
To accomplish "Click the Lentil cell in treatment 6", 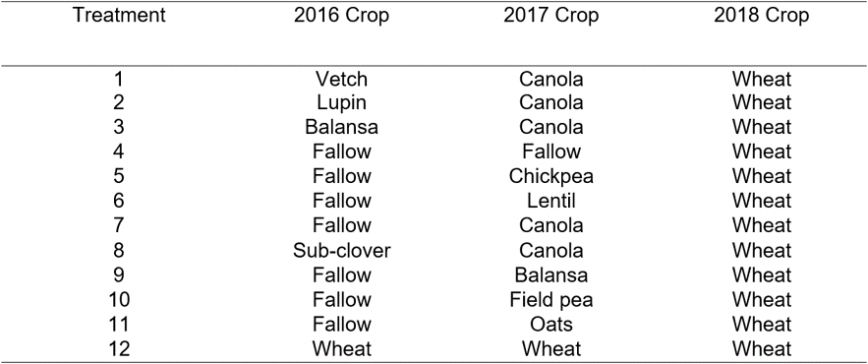I will [550, 201].
